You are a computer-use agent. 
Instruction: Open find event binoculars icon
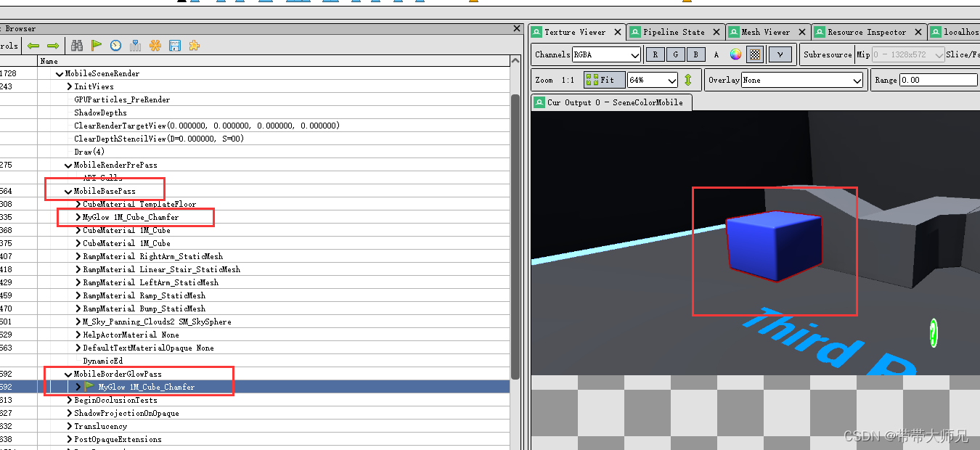(77, 46)
